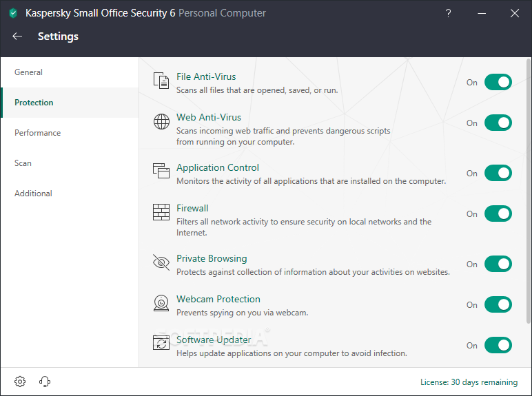Click 'Scans incoming web traffic' description
Image resolution: width=532 pixels, height=396 pixels.
click(x=283, y=136)
